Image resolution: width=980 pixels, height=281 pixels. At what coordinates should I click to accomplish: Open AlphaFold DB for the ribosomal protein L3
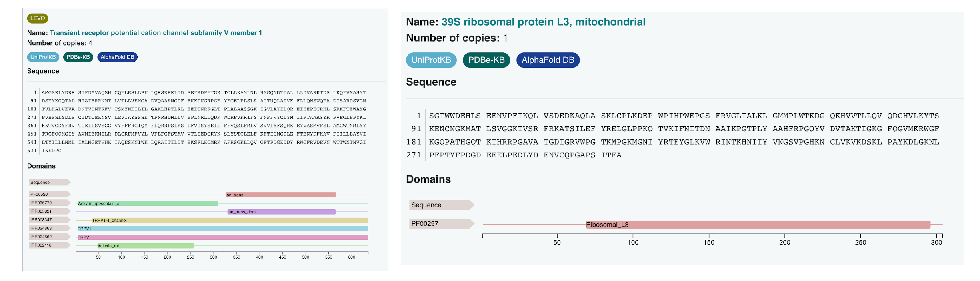coord(548,60)
